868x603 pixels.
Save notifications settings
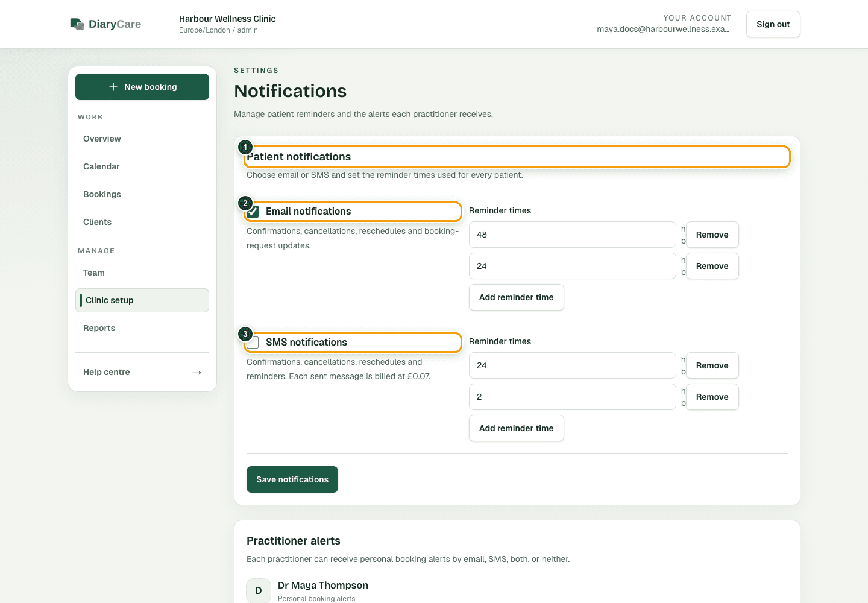[x=292, y=479]
